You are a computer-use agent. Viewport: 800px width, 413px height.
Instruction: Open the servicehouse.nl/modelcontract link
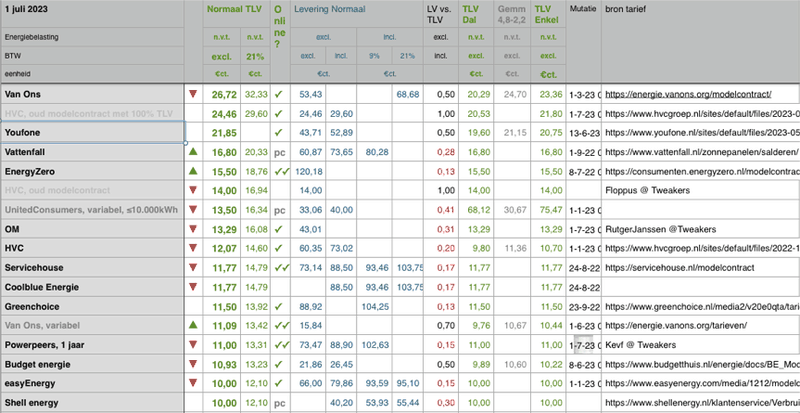[680, 268]
